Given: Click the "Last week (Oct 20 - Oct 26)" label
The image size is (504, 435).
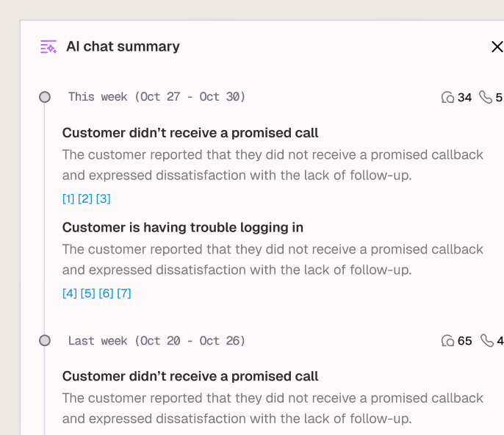Looking at the screenshot, I should pos(156,341).
